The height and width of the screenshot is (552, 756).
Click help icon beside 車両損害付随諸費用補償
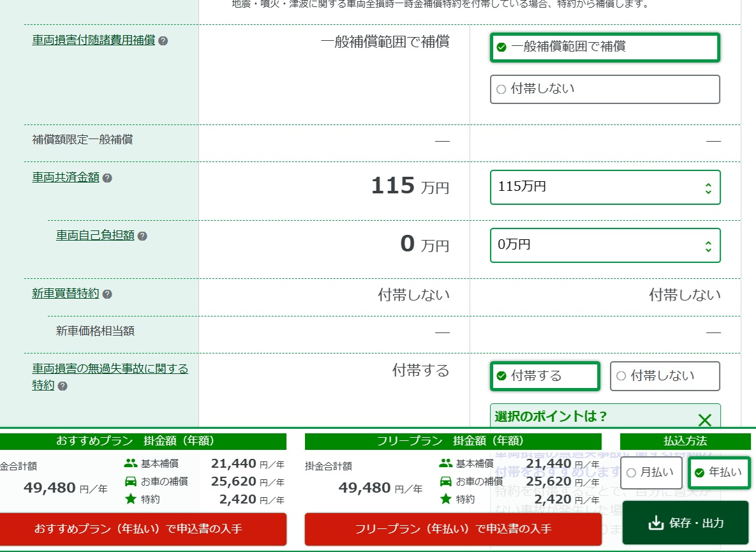[x=163, y=41]
